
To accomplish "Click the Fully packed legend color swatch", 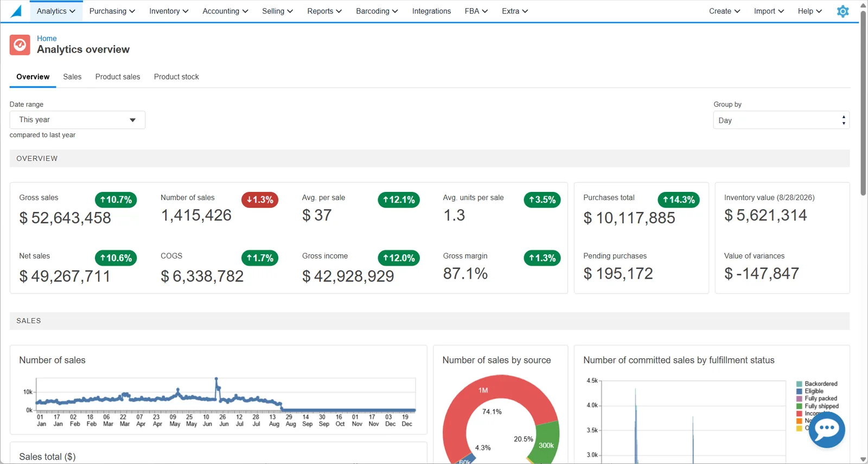I will [799, 398].
